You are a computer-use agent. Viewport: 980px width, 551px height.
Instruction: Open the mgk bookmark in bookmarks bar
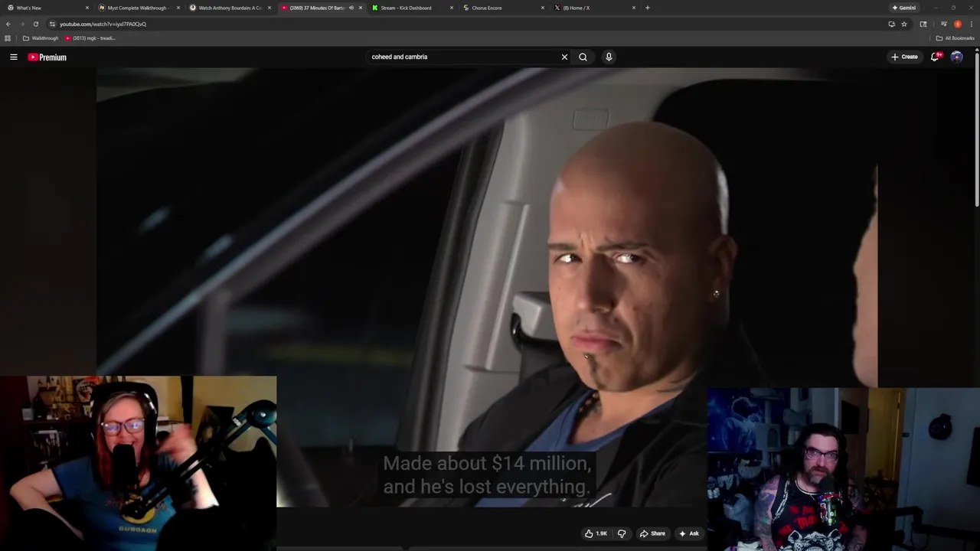pyautogui.click(x=90, y=38)
